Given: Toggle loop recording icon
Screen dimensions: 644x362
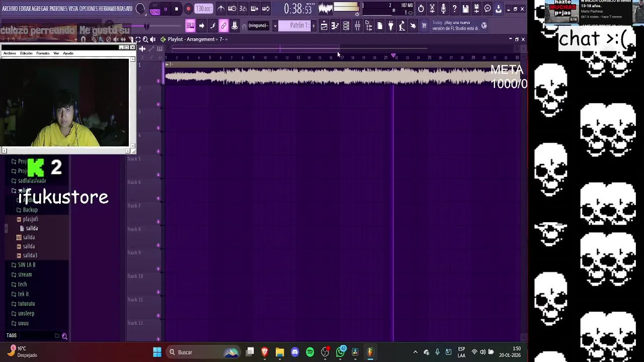Looking at the screenshot, I should (266, 9).
